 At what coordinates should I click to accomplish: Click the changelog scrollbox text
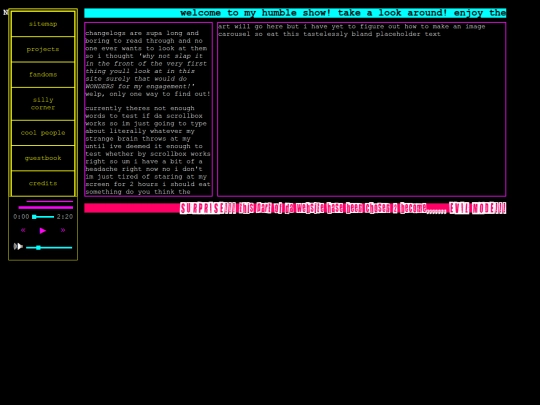coord(148,110)
